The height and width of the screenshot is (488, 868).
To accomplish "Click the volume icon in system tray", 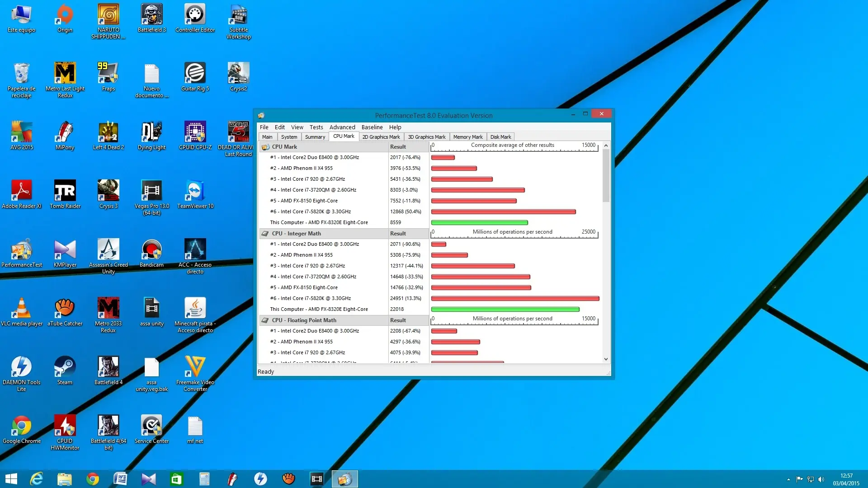I will coord(821,479).
